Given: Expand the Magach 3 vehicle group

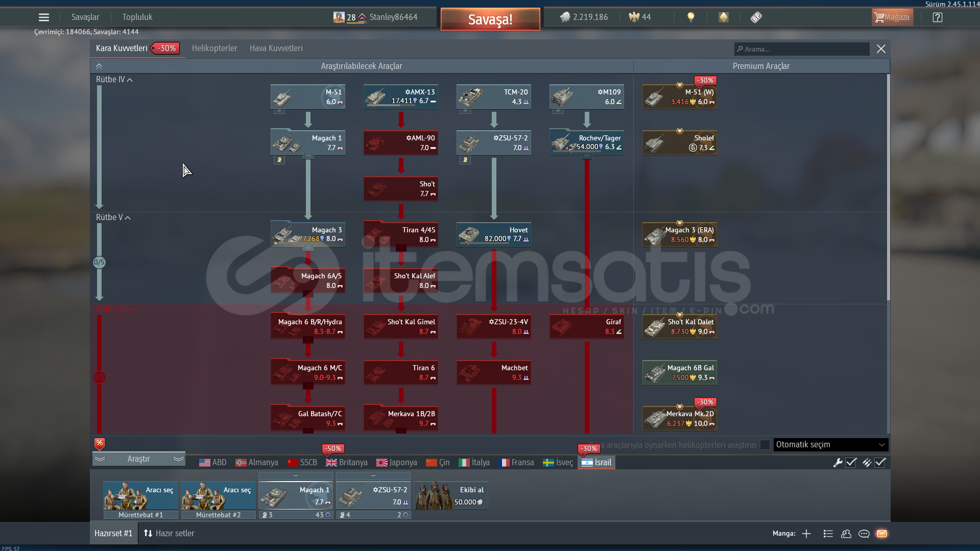Looking at the screenshot, I should (x=308, y=248).
